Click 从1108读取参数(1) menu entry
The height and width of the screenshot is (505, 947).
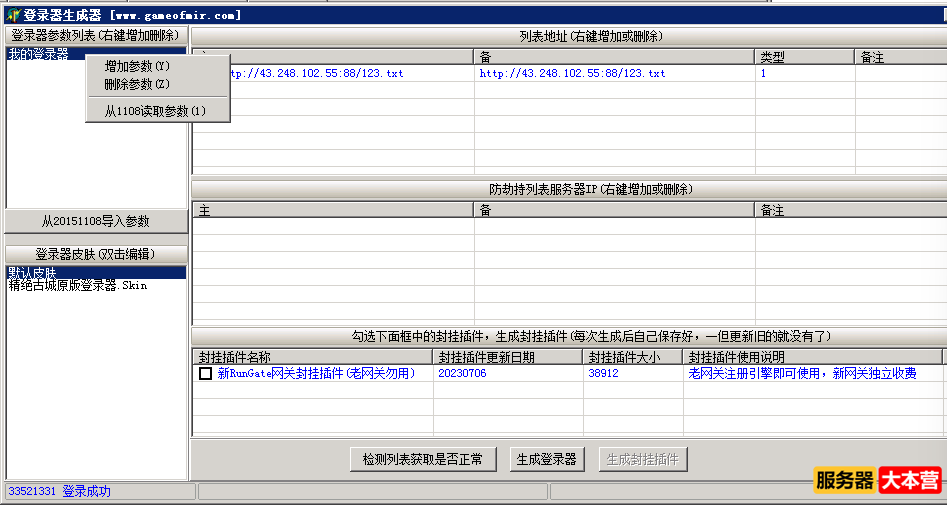[155, 111]
